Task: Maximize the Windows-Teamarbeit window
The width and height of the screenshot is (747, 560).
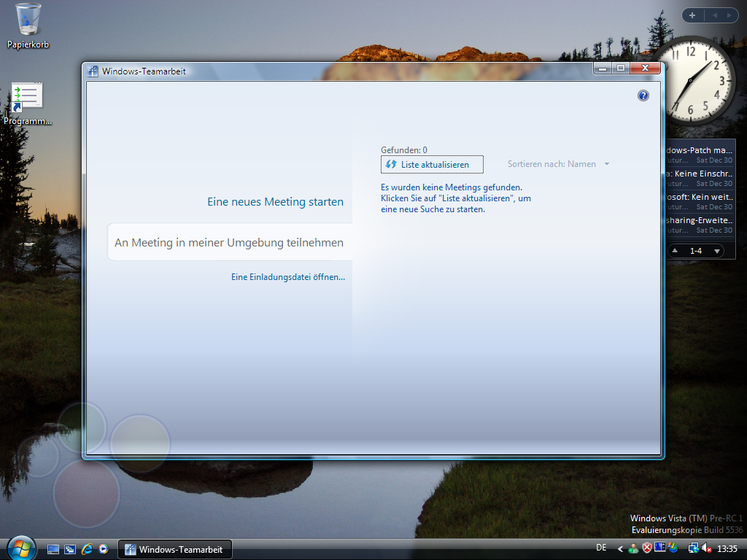Action: click(621, 69)
